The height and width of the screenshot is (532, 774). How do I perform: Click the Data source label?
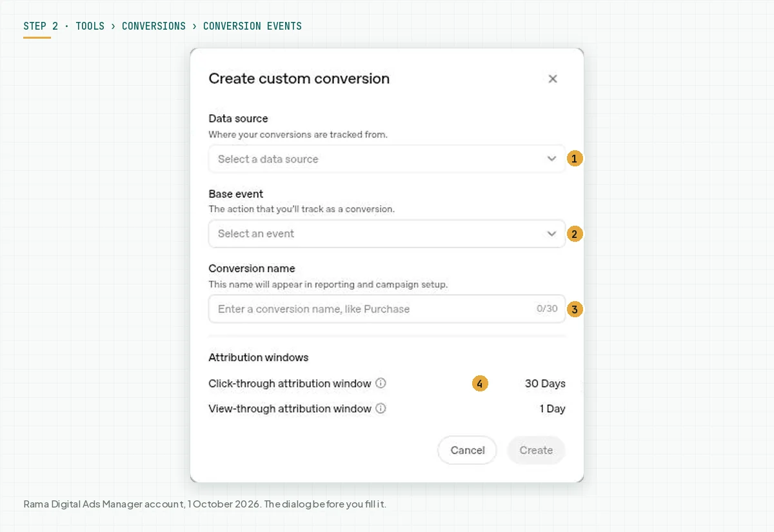[238, 119]
